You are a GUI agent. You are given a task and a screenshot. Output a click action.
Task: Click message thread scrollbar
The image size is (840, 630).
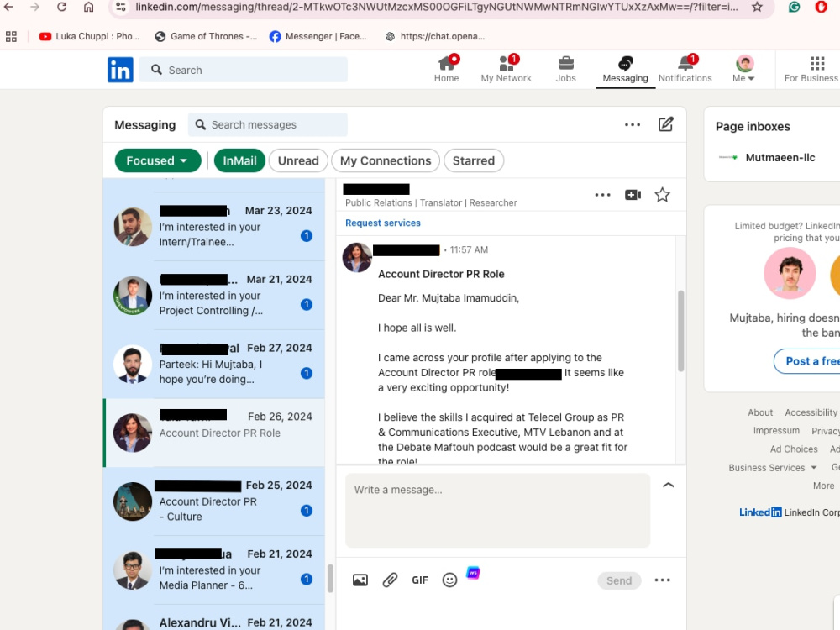pyautogui.click(x=681, y=330)
